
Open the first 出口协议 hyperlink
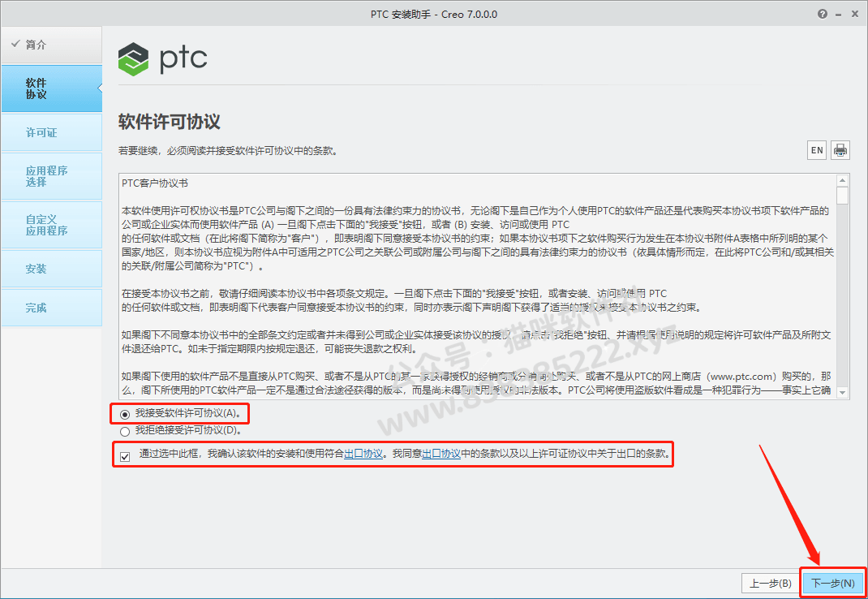363,453
